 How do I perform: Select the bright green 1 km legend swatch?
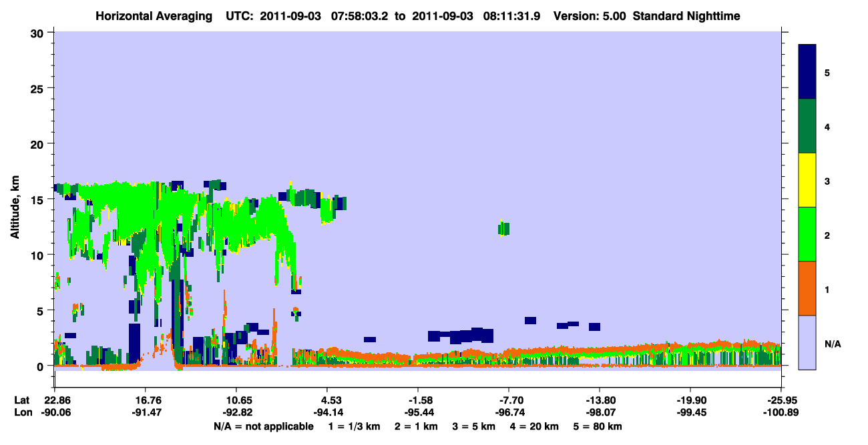[807, 234]
